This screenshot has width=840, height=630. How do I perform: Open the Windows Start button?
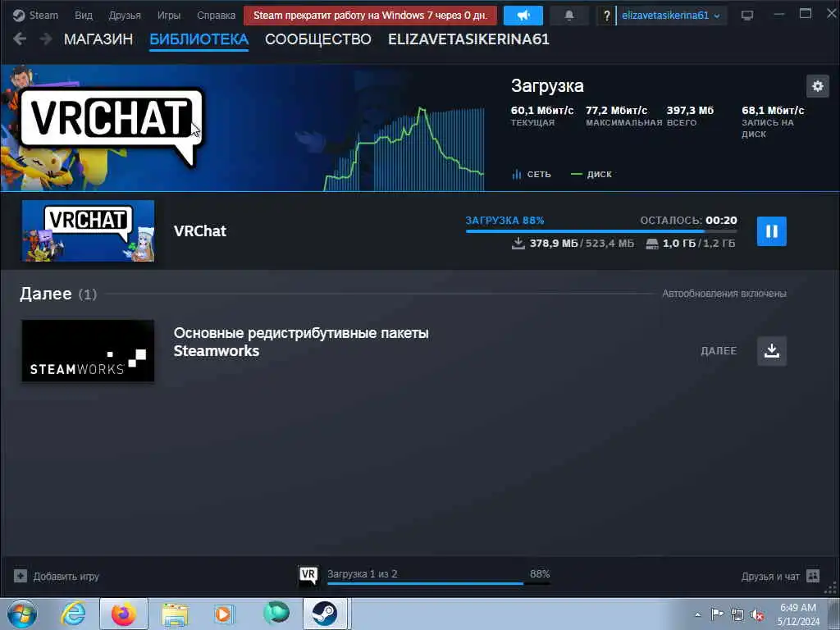(x=22, y=614)
